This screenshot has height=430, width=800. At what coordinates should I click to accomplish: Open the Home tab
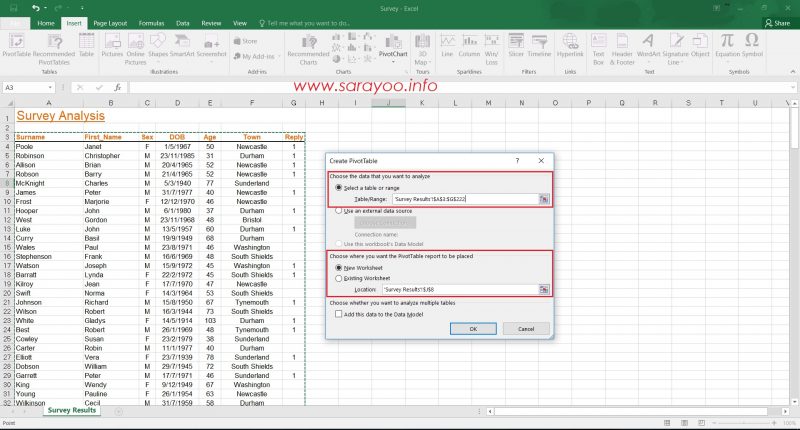pos(46,23)
